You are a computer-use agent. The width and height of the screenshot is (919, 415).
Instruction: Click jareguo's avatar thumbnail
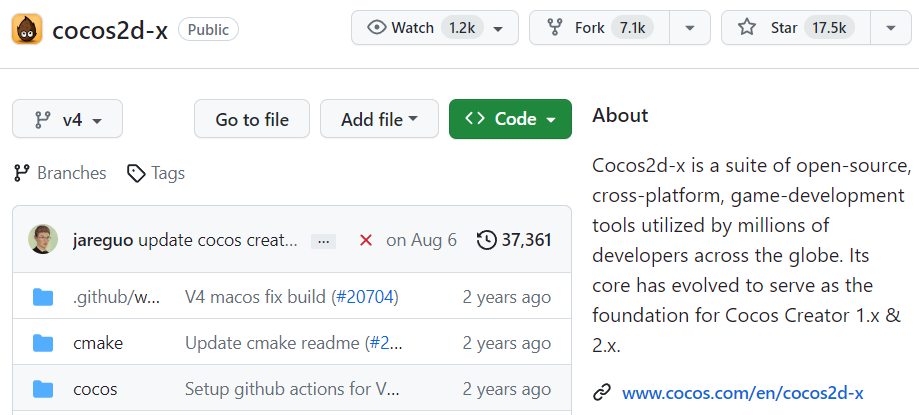(x=43, y=239)
